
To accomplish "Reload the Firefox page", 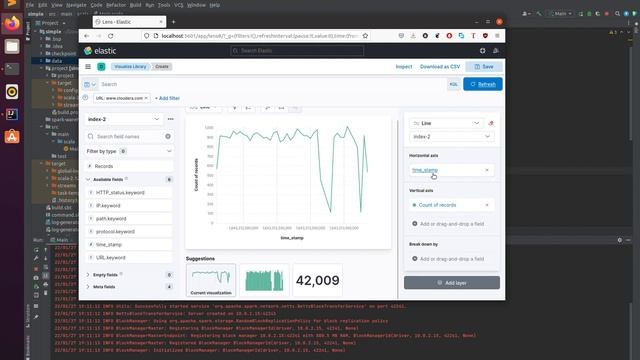I will click(111, 36).
